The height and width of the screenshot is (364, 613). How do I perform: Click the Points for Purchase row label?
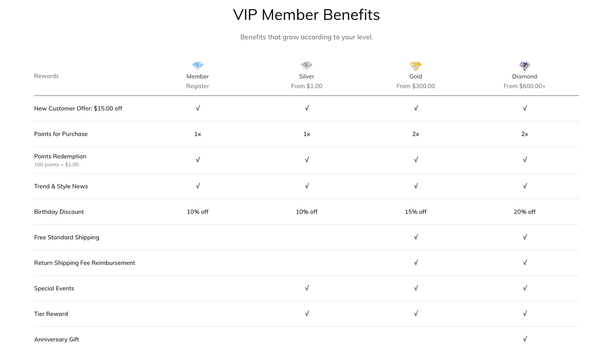point(61,134)
